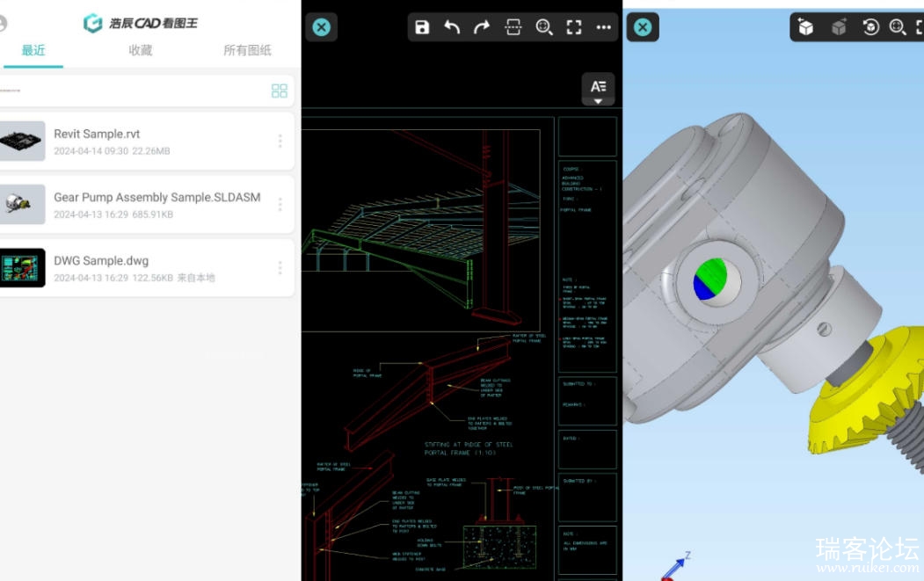
Task: Click the zoom magnifier in 3D toolbar
Action: pyautogui.click(x=898, y=27)
